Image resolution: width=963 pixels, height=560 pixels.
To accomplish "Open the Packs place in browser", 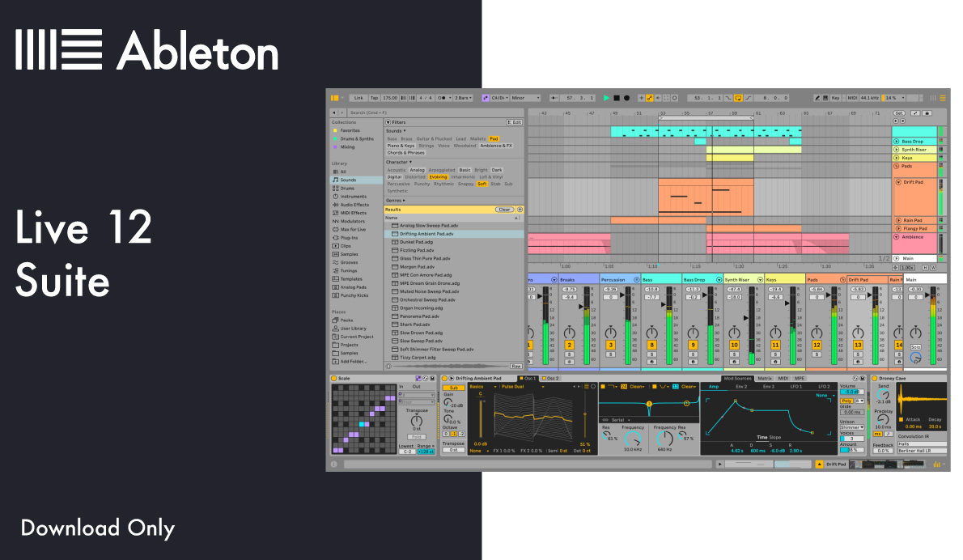I will coord(346,320).
